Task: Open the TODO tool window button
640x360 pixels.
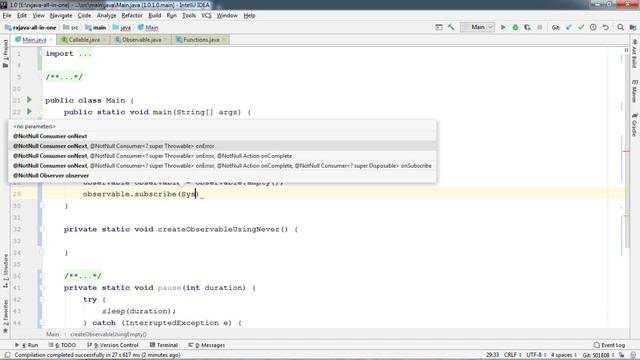Action: click(62, 345)
